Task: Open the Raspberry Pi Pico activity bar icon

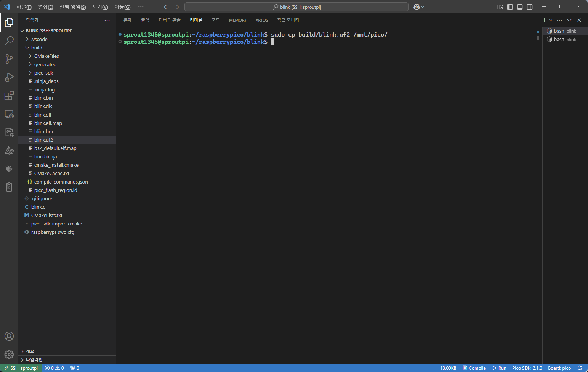Action: (9, 169)
